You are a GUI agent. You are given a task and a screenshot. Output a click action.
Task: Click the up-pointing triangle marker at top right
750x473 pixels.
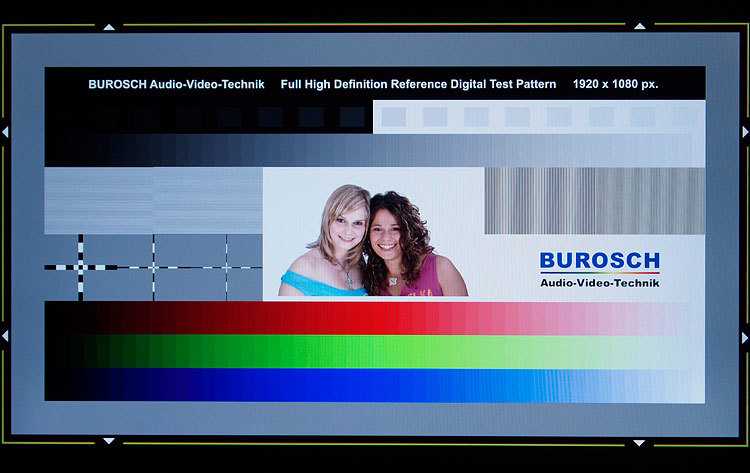pos(640,26)
